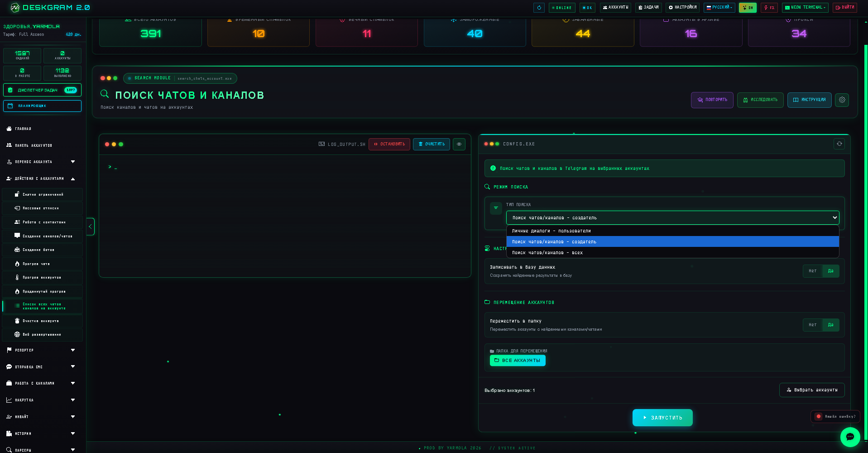Open the ТИП ПОИСКА dropdown
The image size is (868, 453).
pyautogui.click(x=672, y=218)
